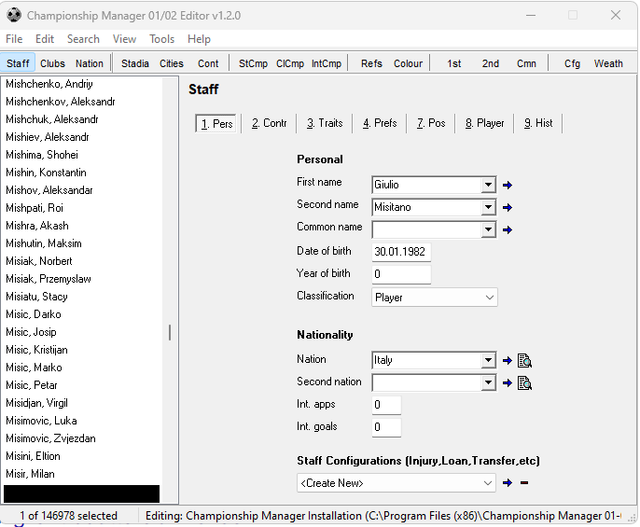
Task: Open the Classification dropdown showing Player
Action: tap(434, 297)
